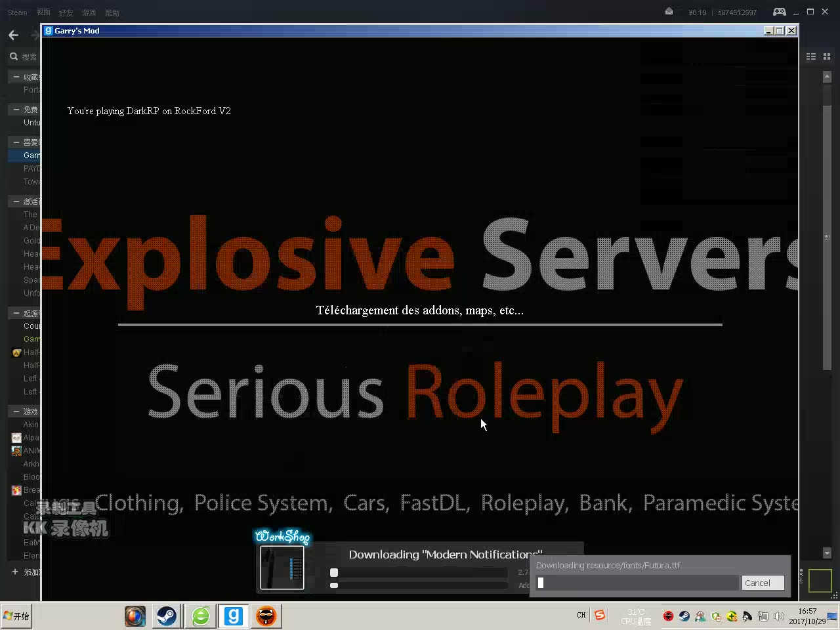
Task: Collapse the 起源 library category
Action: tap(16, 313)
